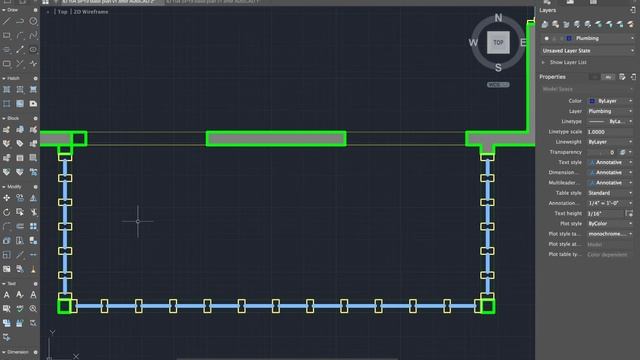Click the blue ByLayer color swatch in Properties

click(592, 101)
